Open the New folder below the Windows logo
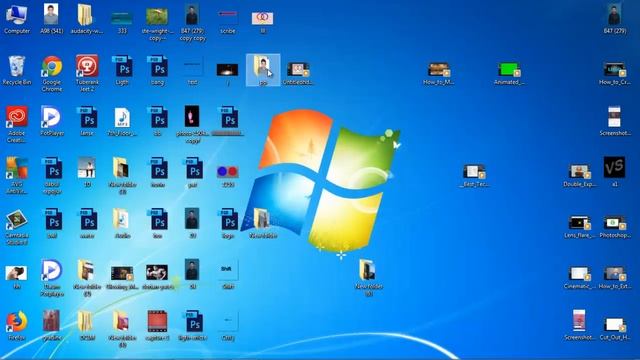Screen dimensions: 640x360 click(x=368, y=278)
